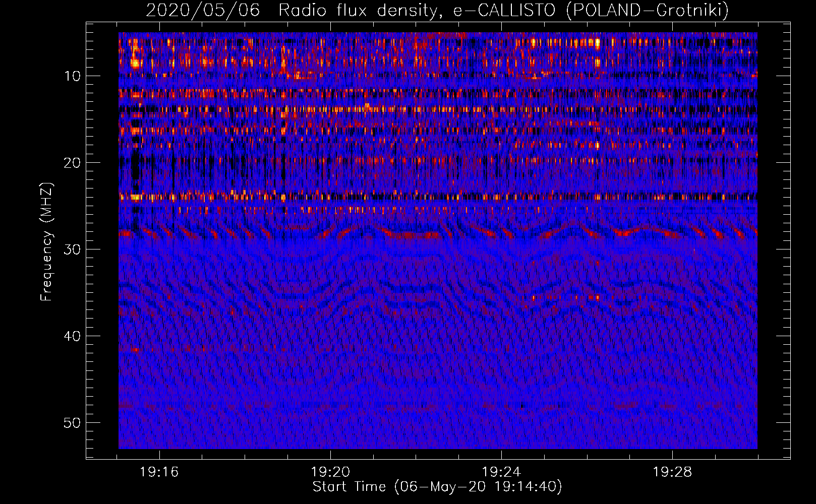Image resolution: width=816 pixels, height=504 pixels.
Task: Click the 30 MHz frequency tick label
Action: [72, 249]
